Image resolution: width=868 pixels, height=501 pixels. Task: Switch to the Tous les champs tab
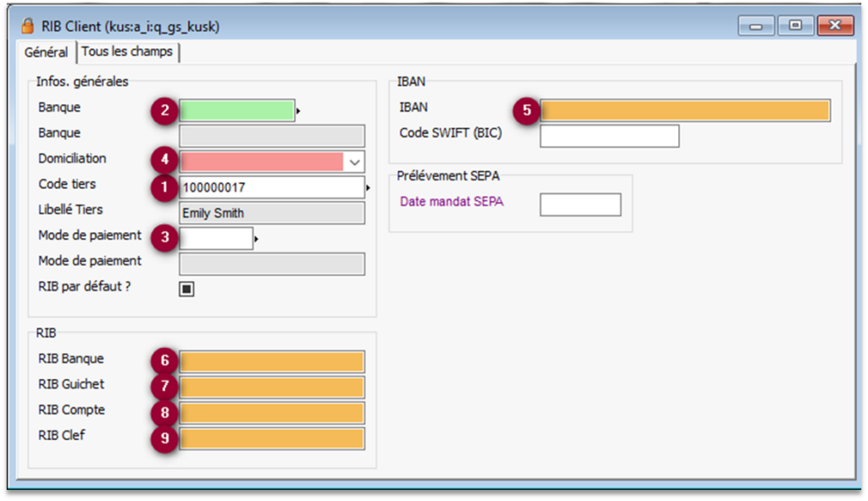point(127,52)
